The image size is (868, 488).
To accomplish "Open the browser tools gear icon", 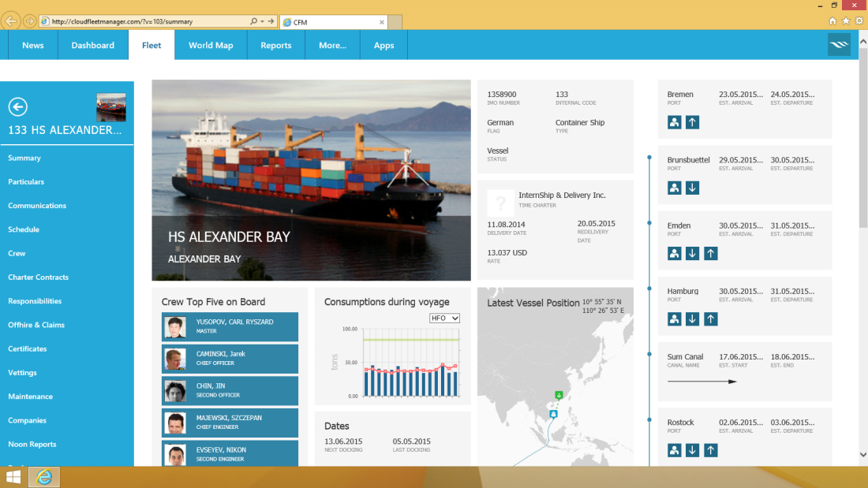I will pos(859,21).
